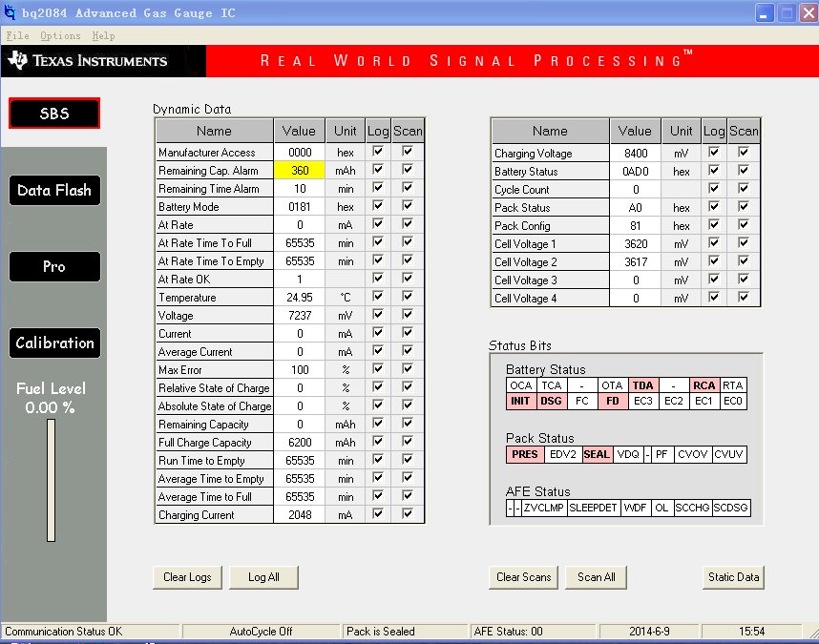
Task: Open the File menu
Action: pos(17,35)
